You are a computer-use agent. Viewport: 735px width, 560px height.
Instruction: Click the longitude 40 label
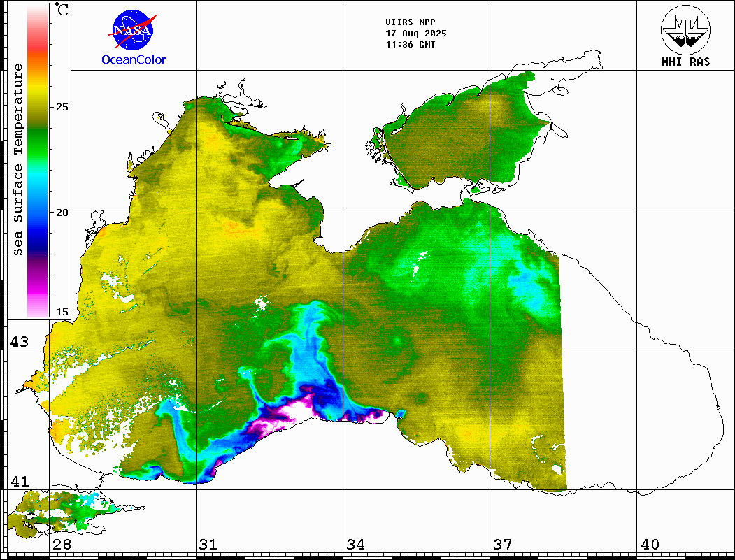pyautogui.click(x=650, y=544)
